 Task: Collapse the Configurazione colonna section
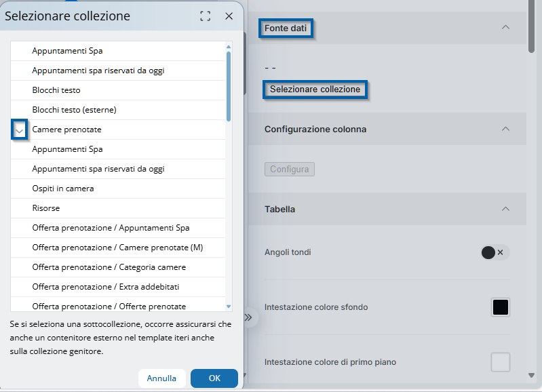point(505,129)
